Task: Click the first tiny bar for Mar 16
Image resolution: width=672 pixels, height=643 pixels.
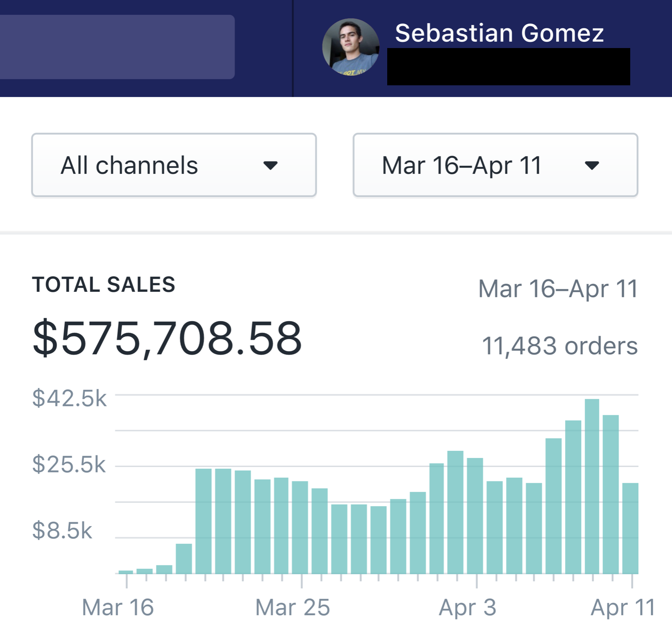Action: pyautogui.click(x=126, y=572)
